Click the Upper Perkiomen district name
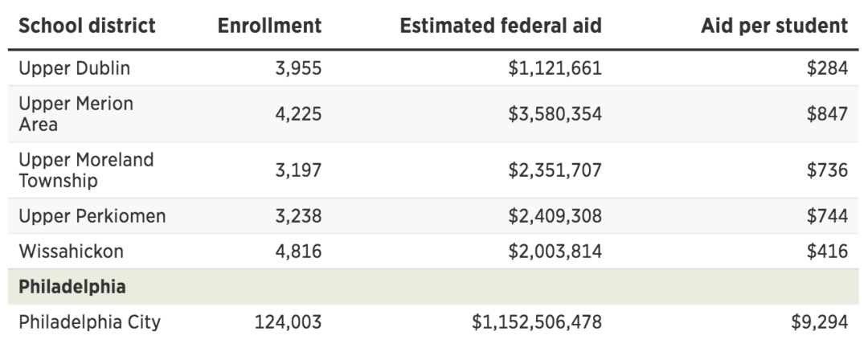868x352 pixels. click(92, 216)
